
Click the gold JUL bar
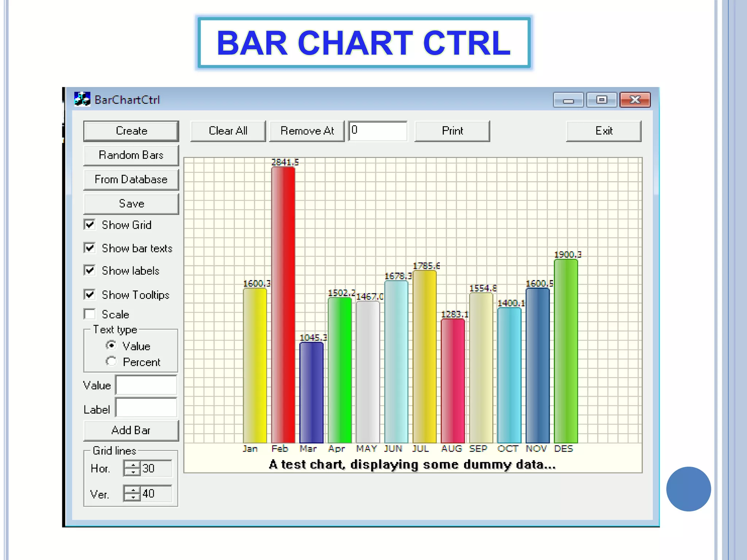tap(425, 356)
